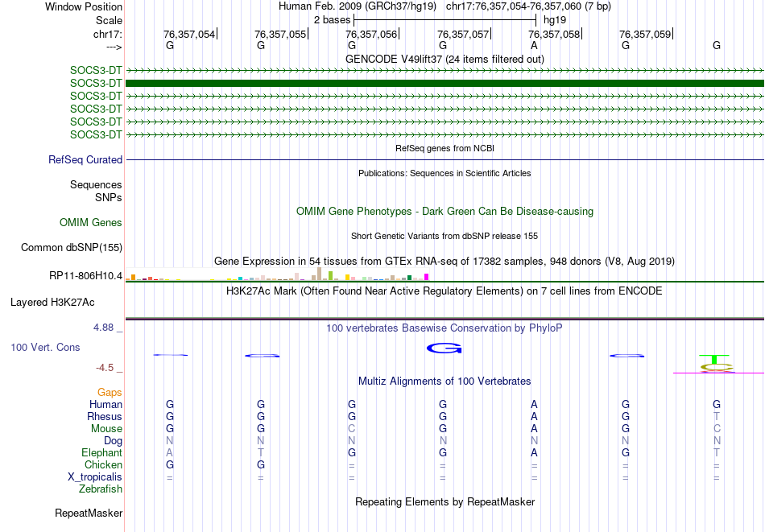Click the magenta bar ending the GTEx chart
The width and height of the screenshot is (765, 532).
pyautogui.click(x=427, y=277)
